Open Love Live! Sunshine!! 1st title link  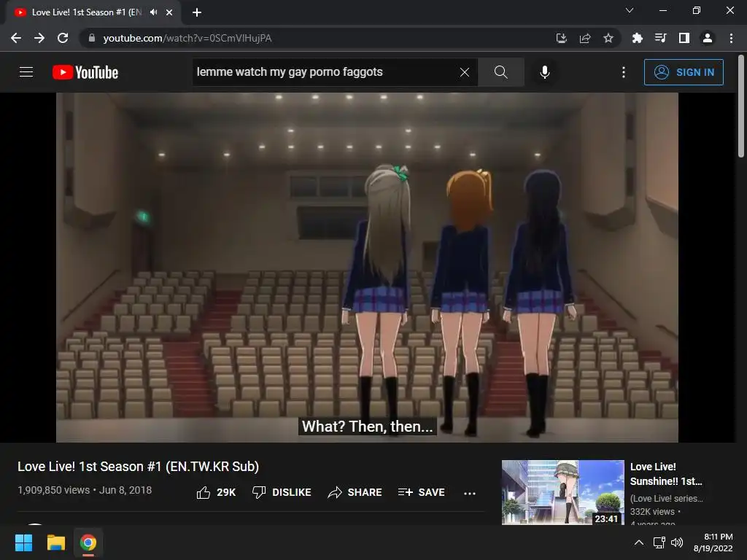coord(666,474)
